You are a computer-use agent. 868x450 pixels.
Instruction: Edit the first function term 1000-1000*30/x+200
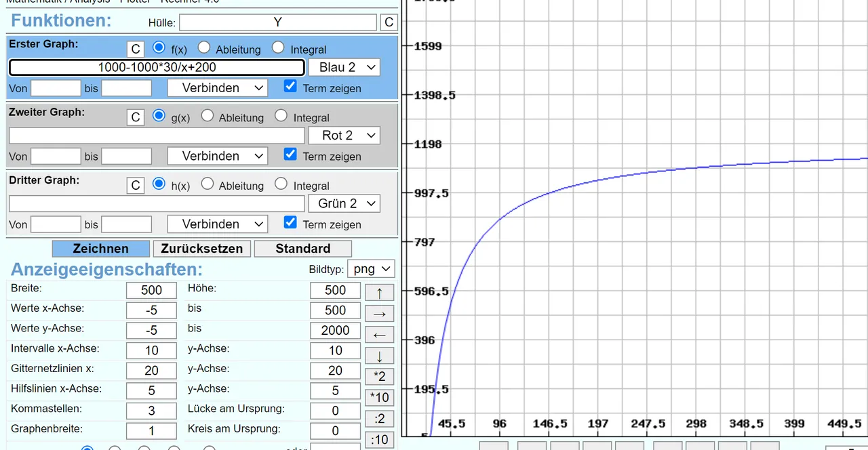(157, 67)
